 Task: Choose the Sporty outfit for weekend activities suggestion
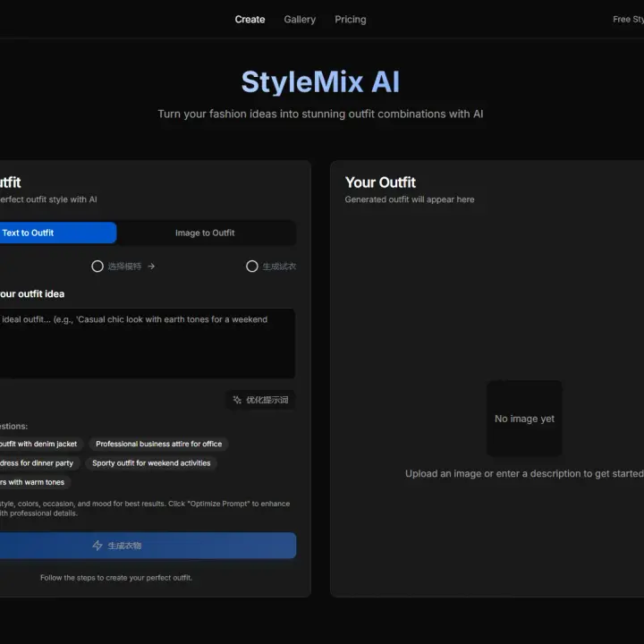pos(151,463)
